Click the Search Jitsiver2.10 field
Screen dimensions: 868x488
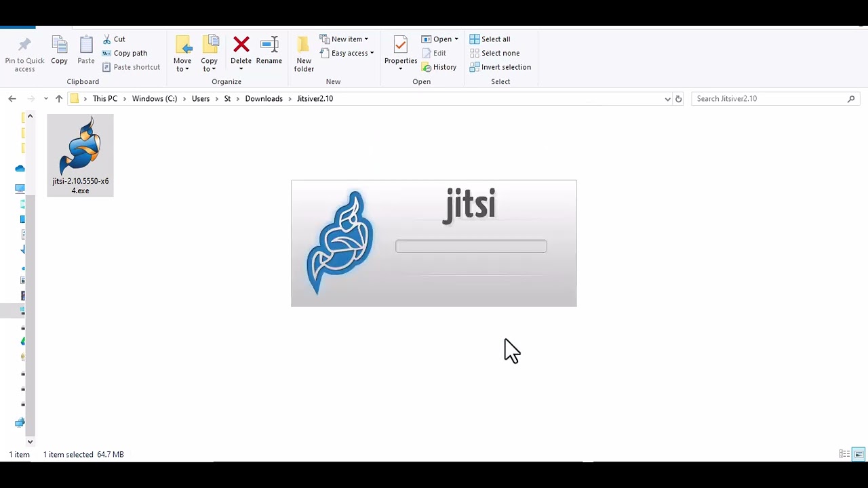click(776, 99)
